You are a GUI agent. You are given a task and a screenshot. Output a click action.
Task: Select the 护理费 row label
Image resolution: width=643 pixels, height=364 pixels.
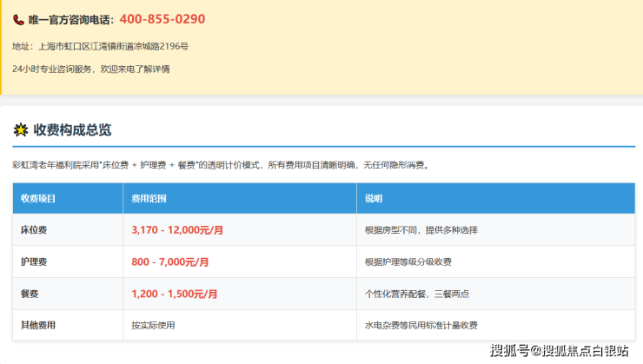click(x=34, y=261)
